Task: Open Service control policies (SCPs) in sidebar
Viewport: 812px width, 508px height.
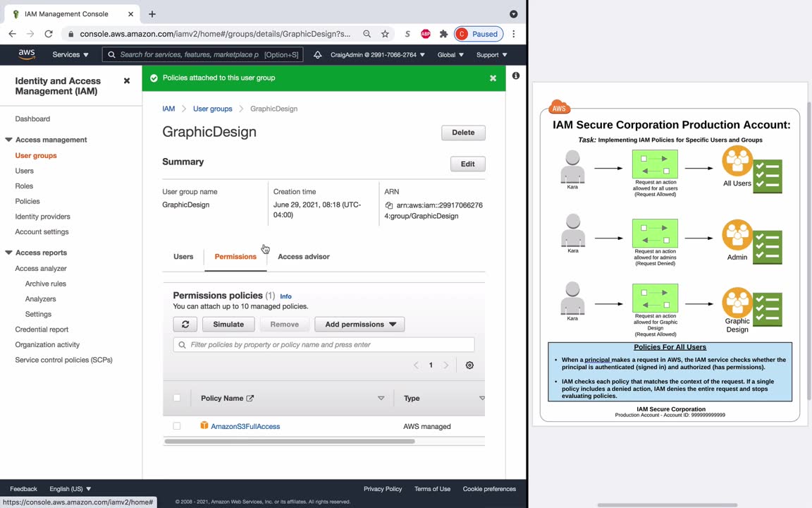Action: [x=63, y=360]
